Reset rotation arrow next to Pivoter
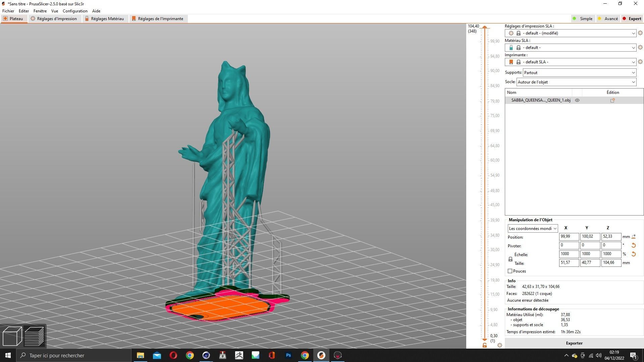644x362 pixels. [x=634, y=245]
